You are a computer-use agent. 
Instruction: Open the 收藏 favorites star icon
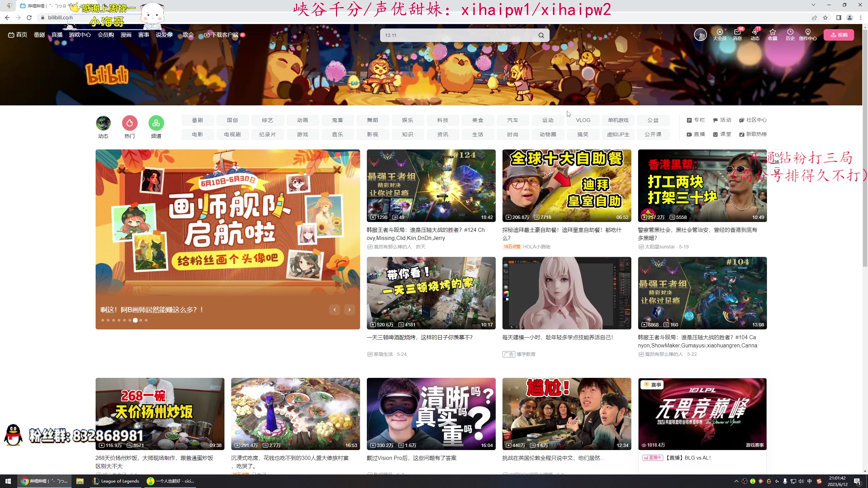tap(773, 35)
